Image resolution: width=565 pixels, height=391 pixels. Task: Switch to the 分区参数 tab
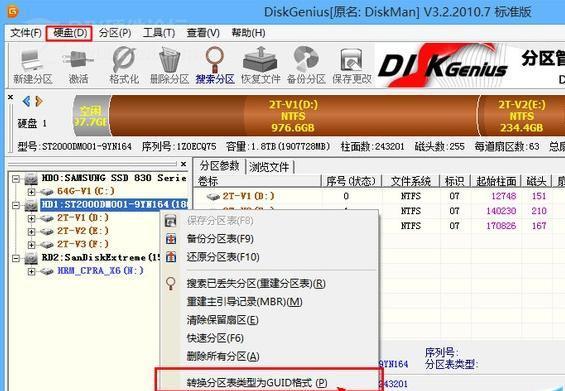click(219, 166)
